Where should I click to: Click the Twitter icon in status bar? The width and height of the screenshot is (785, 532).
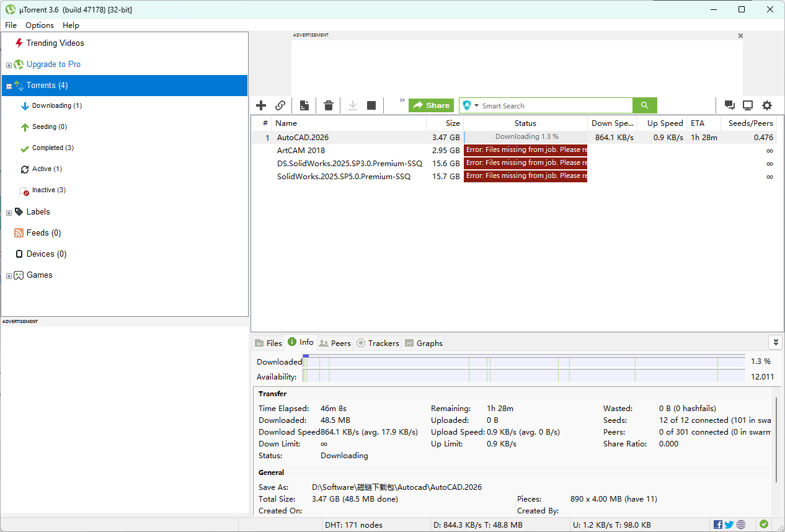tap(729, 525)
